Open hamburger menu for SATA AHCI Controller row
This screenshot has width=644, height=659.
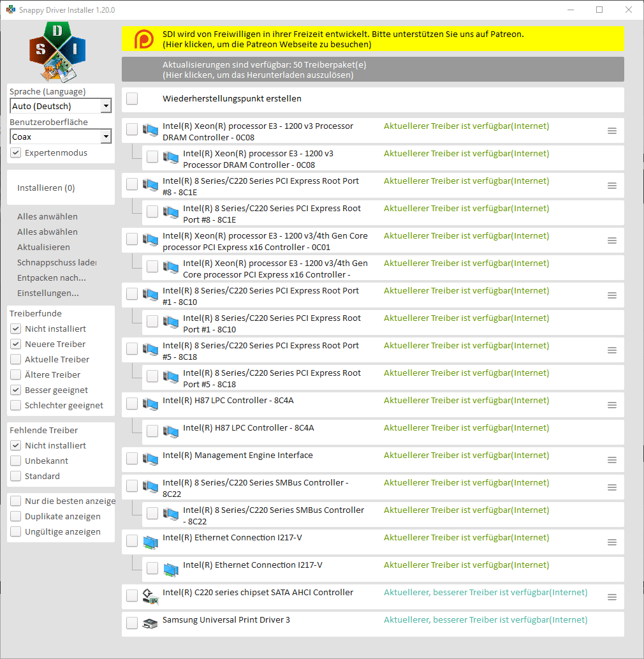tap(612, 597)
